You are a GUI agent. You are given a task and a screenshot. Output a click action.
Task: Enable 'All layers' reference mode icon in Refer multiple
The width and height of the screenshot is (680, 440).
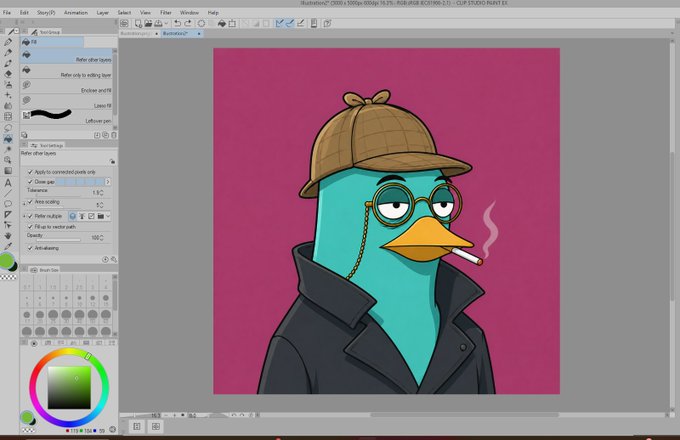click(72, 216)
